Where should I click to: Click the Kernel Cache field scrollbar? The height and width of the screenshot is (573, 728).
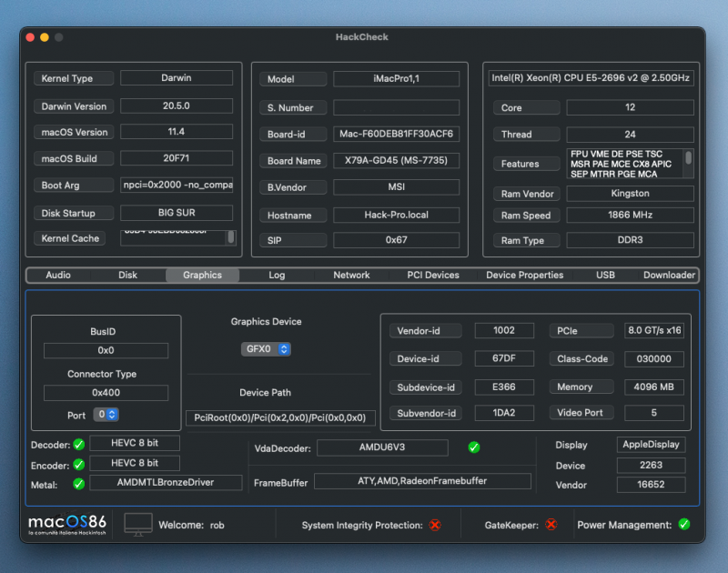231,237
